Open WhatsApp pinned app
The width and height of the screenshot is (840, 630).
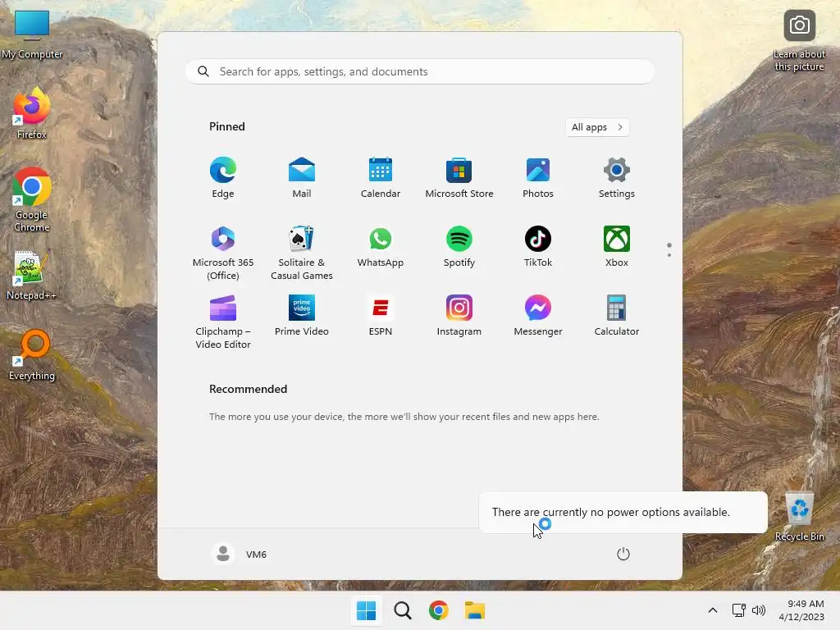pyautogui.click(x=381, y=247)
